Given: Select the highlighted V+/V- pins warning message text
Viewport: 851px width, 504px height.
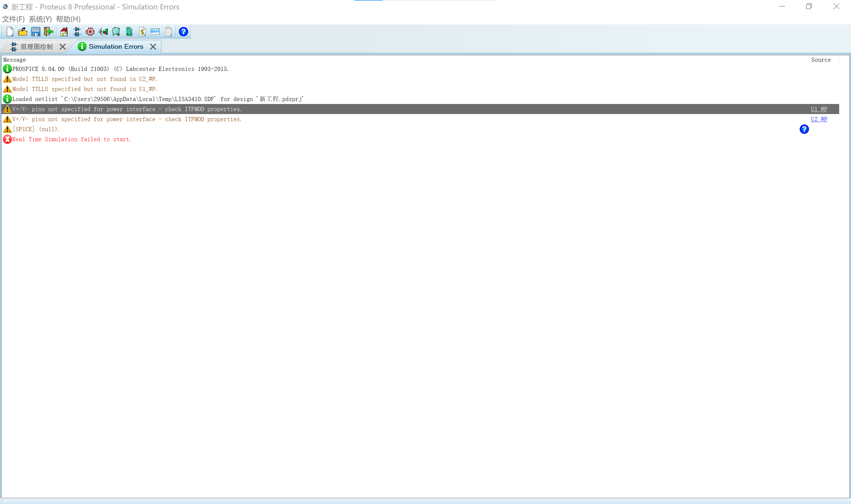Looking at the screenshot, I should [127, 109].
